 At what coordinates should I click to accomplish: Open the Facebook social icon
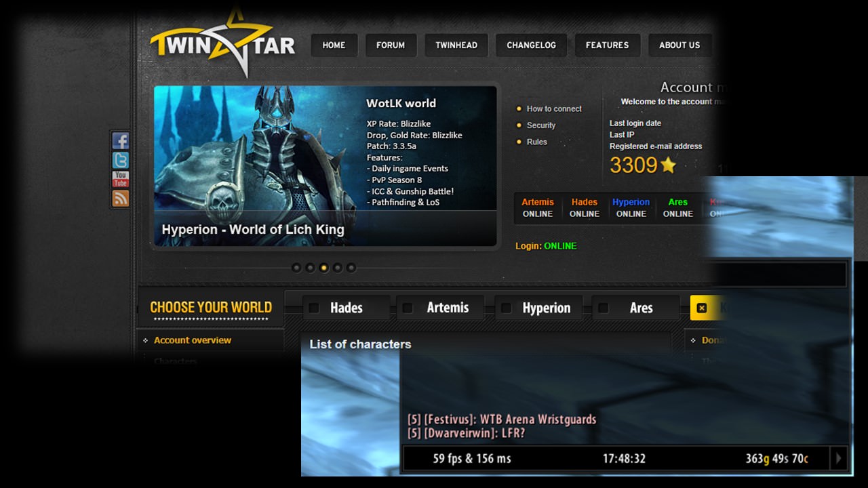click(x=120, y=141)
